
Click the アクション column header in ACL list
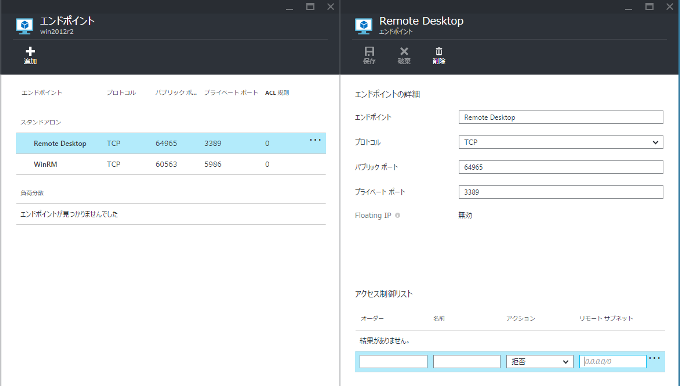click(x=521, y=318)
